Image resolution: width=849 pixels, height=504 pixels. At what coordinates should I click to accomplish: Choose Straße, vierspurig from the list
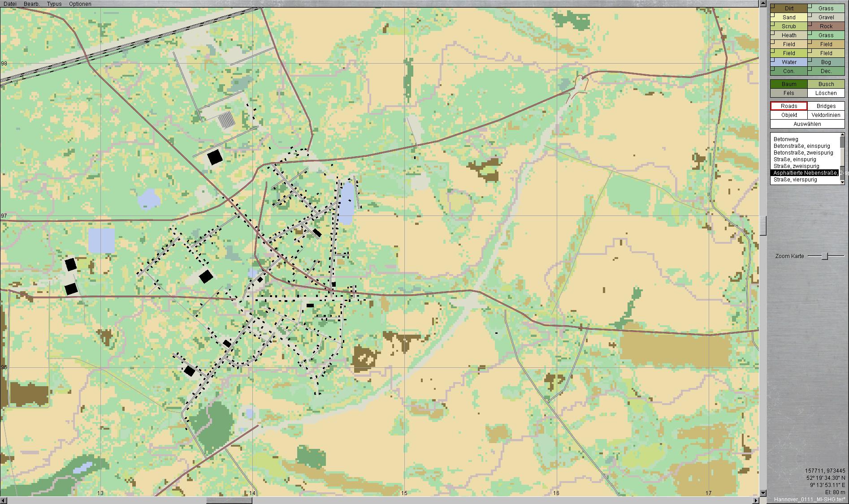click(x=795, y=180)
